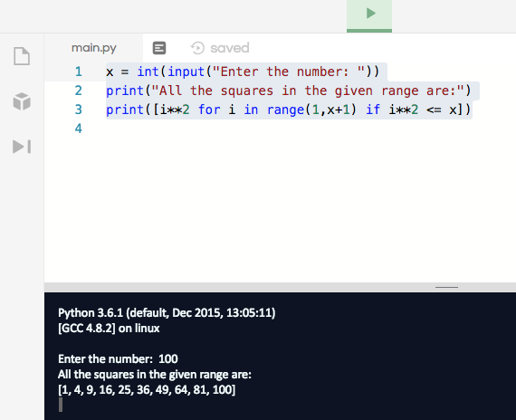Click line number 1 in the gutter
The height and width of the screenshot is (420, 516).
(x=79, y=72)
